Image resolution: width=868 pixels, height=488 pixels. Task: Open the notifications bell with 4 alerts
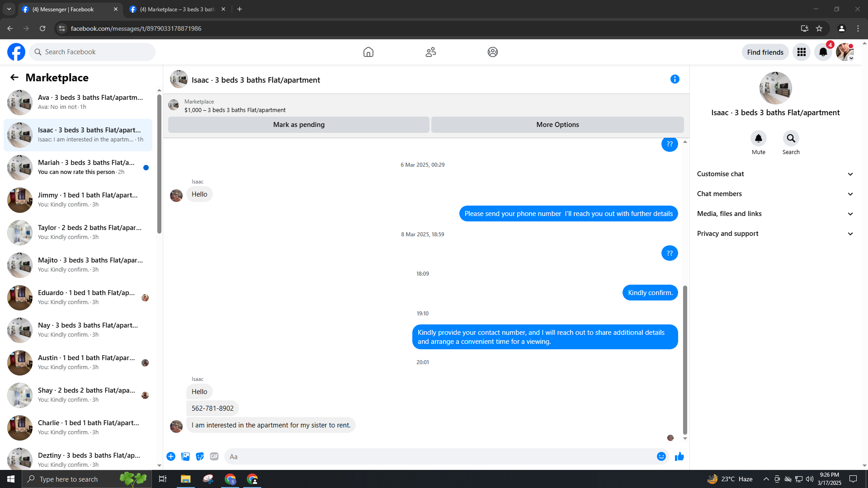click(823, 52)
